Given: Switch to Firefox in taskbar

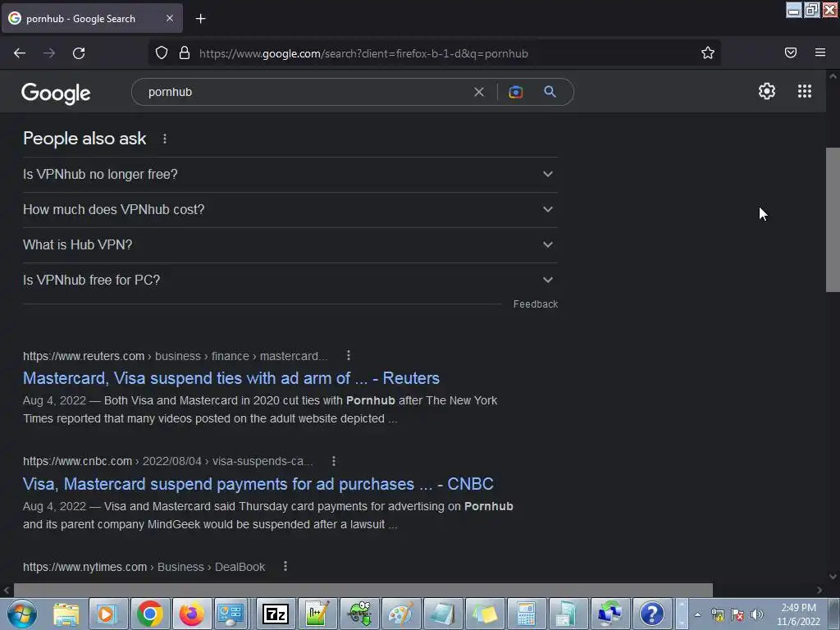Looking at the screenshot, I should pyautogui.click(x=191, y=614).
